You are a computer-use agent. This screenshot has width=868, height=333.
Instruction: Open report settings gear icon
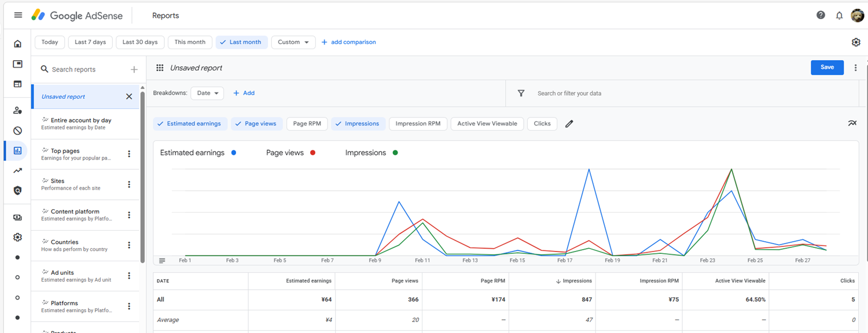point(856,42)
